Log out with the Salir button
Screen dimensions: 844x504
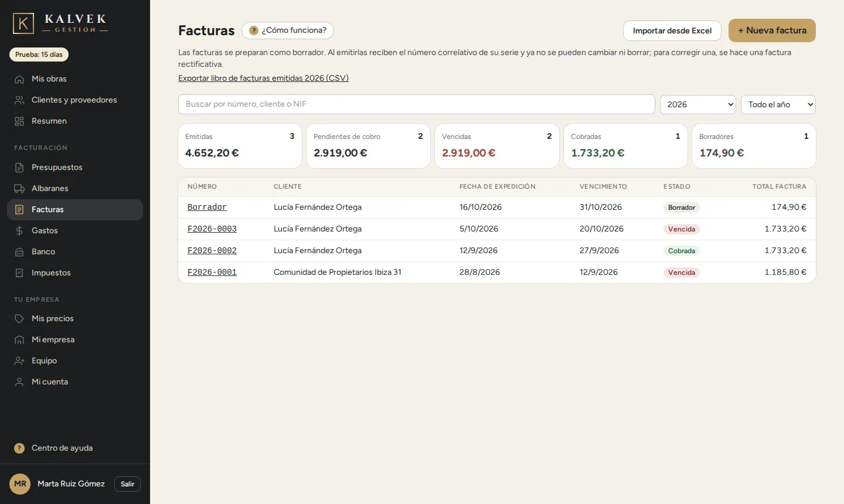click(x=127, y=484)
